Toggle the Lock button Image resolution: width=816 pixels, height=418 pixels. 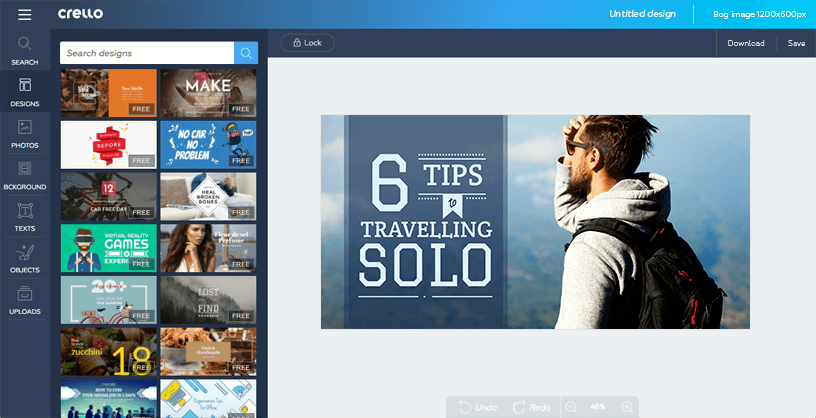[307, 43]
